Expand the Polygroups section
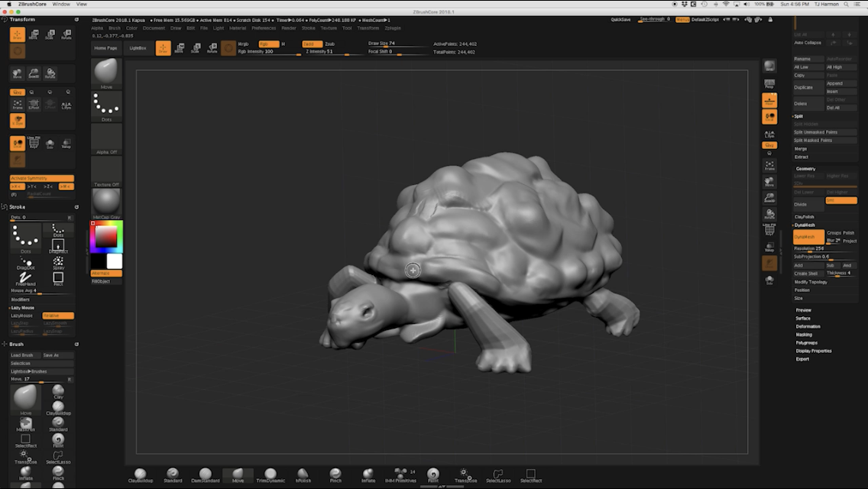Viewport: 868px width, 489px height. coord(806,343)
